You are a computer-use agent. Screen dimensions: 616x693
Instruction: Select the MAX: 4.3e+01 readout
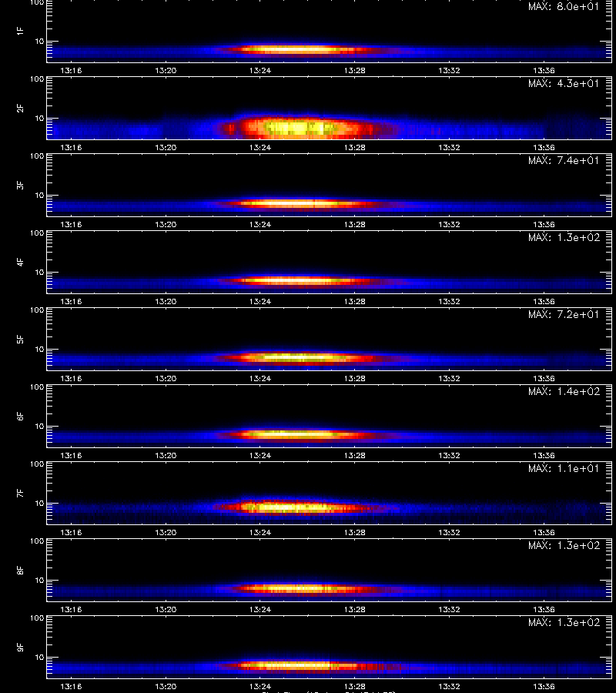564,83
